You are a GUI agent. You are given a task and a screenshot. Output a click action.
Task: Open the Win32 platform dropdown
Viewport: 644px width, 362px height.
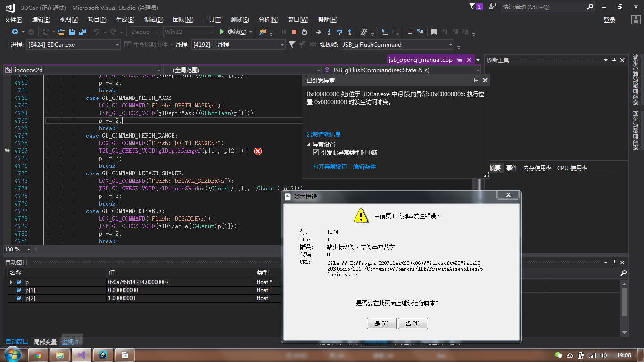click(189, 32)
